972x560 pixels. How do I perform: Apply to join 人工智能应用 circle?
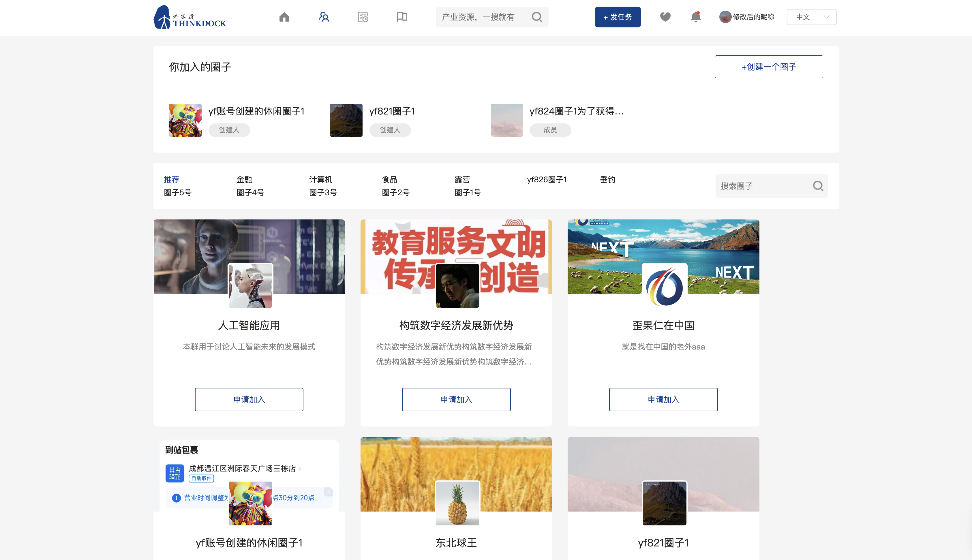pyautogui.click(x=249, y=399)
